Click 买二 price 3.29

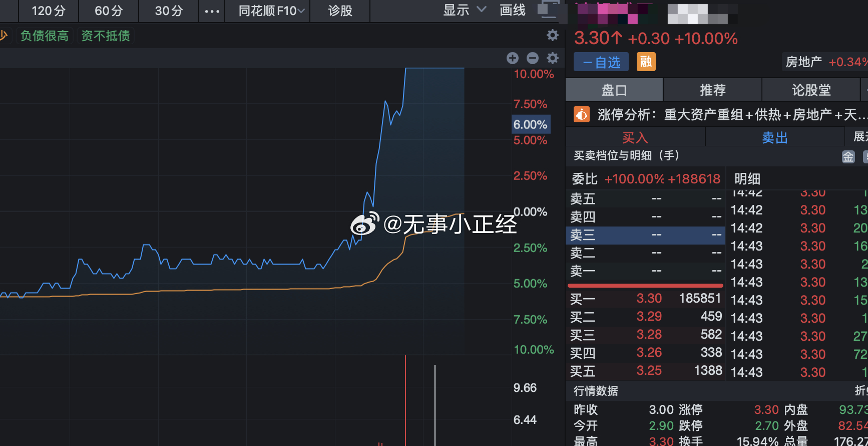coord(649,316)
